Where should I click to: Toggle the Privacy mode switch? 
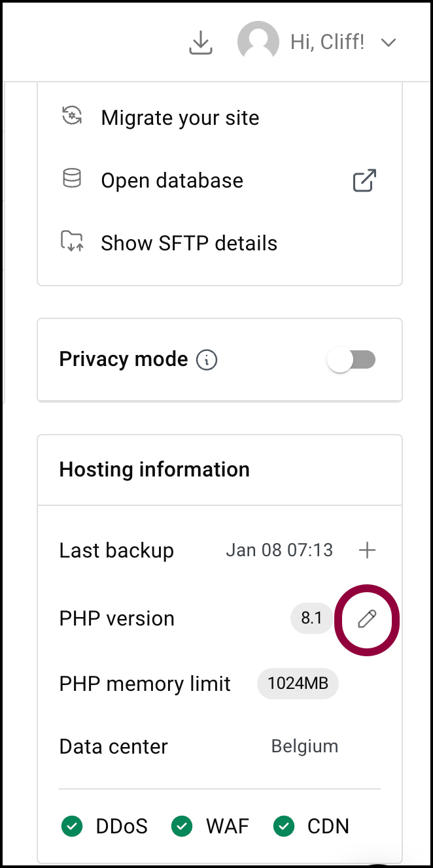[352, 359]
